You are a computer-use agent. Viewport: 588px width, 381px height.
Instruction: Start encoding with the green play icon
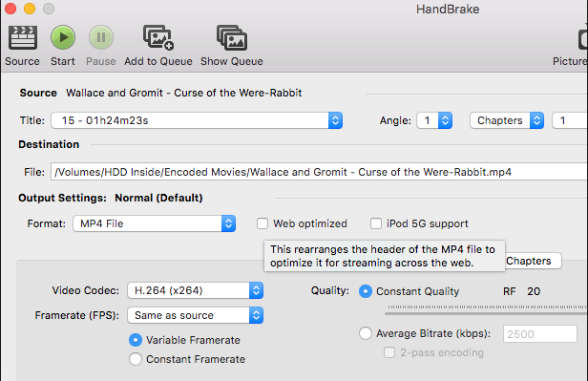click(x=63, y=37)
